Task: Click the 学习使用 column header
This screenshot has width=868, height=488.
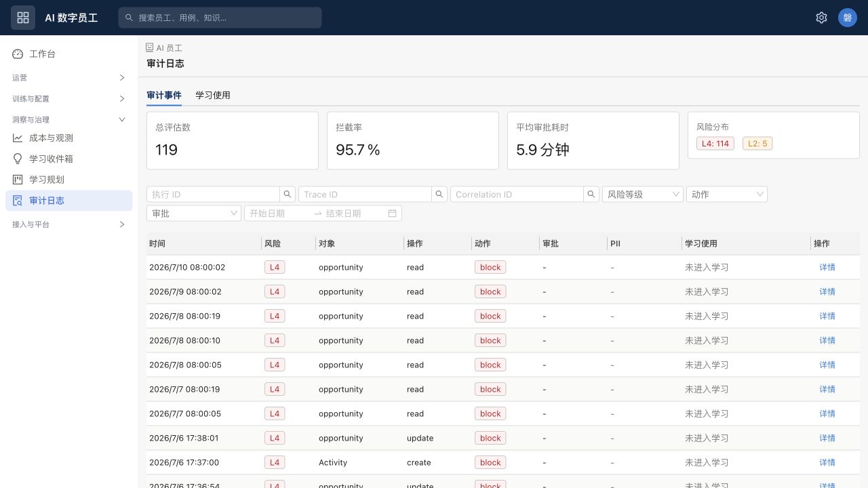Action: click(746, 244)
